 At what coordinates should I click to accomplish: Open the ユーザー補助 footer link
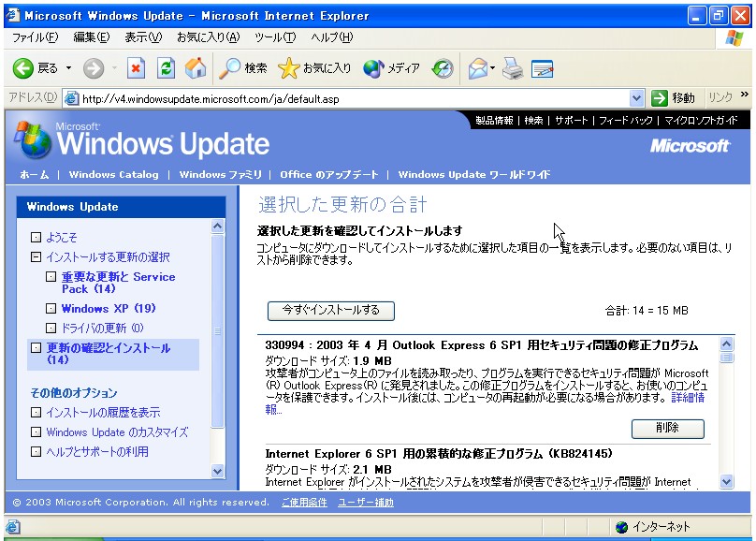pyautogui.click(x=366, y=503)
